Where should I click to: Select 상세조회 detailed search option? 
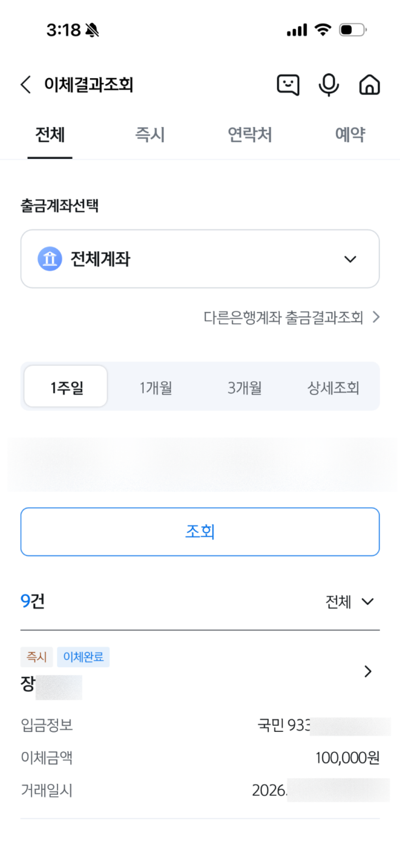(x=333, y=388)
